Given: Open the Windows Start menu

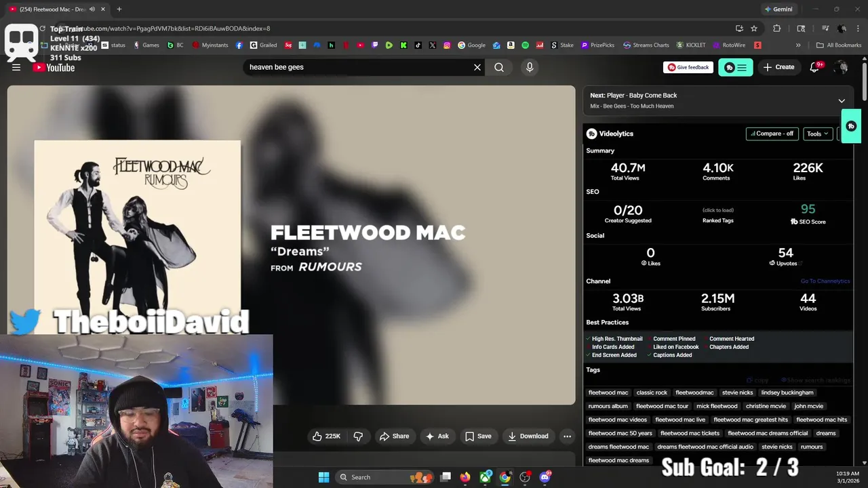Looking at the screenshot, I should click(323, 477).
